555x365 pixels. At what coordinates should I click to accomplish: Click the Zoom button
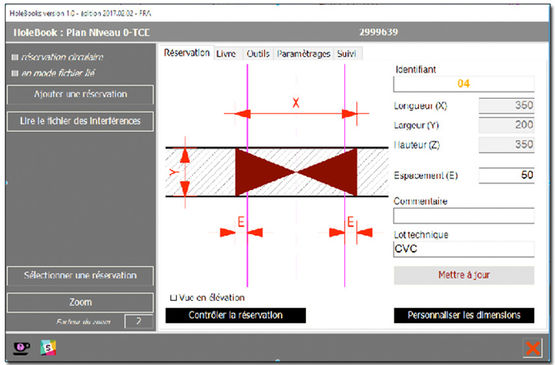80,302
